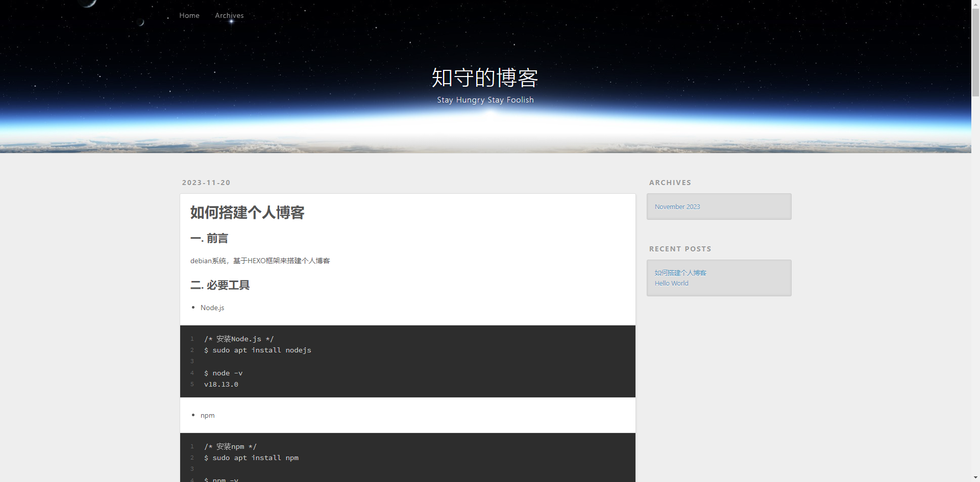The width and height of the screenshot is (980, 482).
Task: Click the blog title 知守的博客
Action: pos(485,78)
